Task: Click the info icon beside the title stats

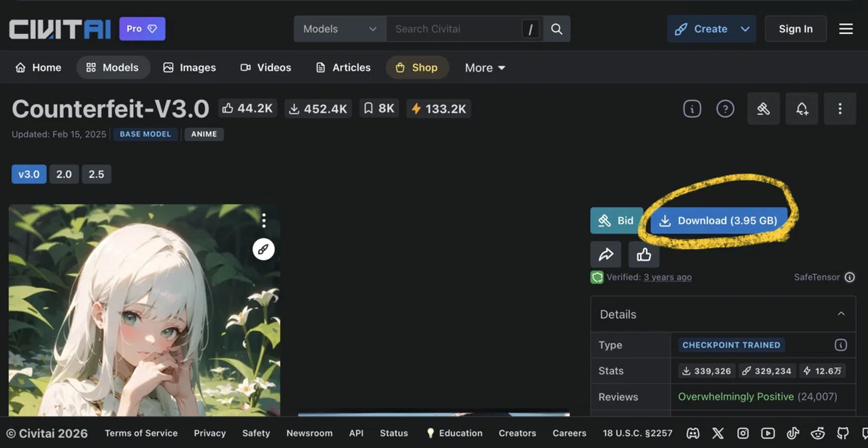Action: (x=692, y=109)
